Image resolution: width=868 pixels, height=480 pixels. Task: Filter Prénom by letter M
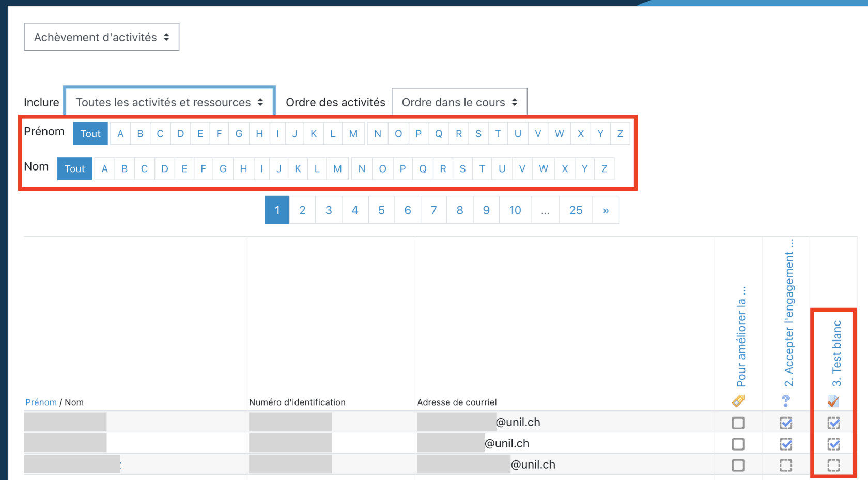(353, 134)
